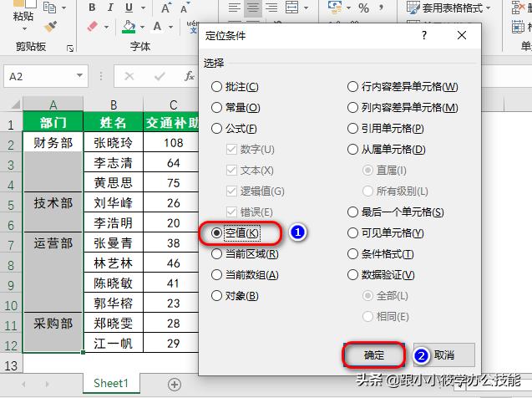Screen dimensions: 532x398
Task: Select the 批注(C) radio option
Action: point(235,87)
